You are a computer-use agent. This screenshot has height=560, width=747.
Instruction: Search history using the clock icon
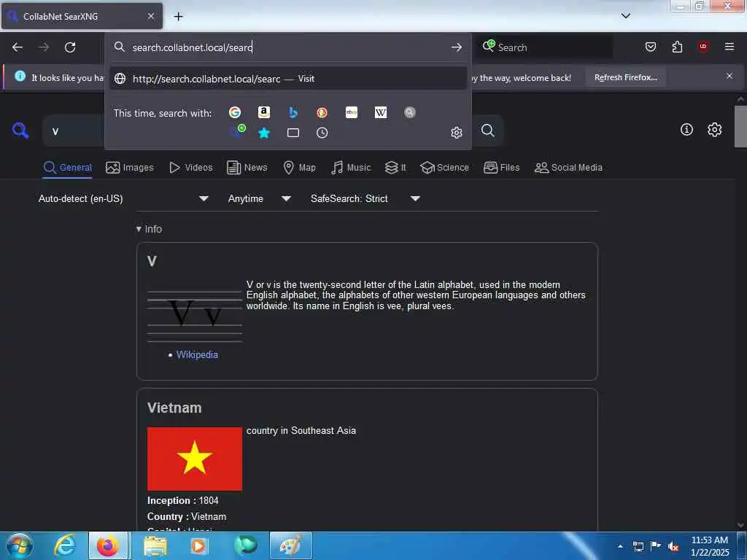point(322,133)
